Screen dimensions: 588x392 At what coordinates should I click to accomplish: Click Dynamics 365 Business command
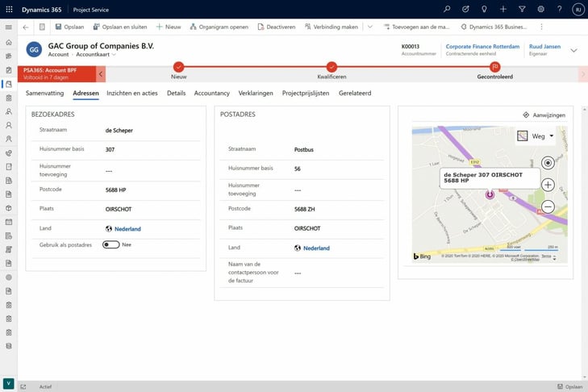494,27
